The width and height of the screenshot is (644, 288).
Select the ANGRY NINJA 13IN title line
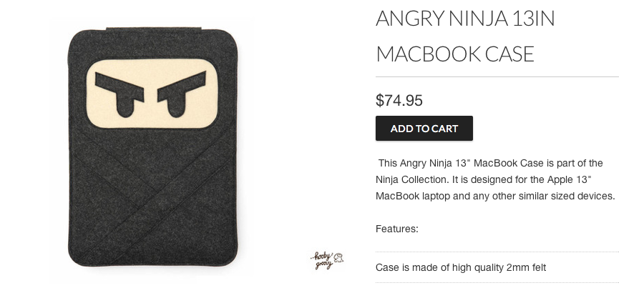pos(465,19)
